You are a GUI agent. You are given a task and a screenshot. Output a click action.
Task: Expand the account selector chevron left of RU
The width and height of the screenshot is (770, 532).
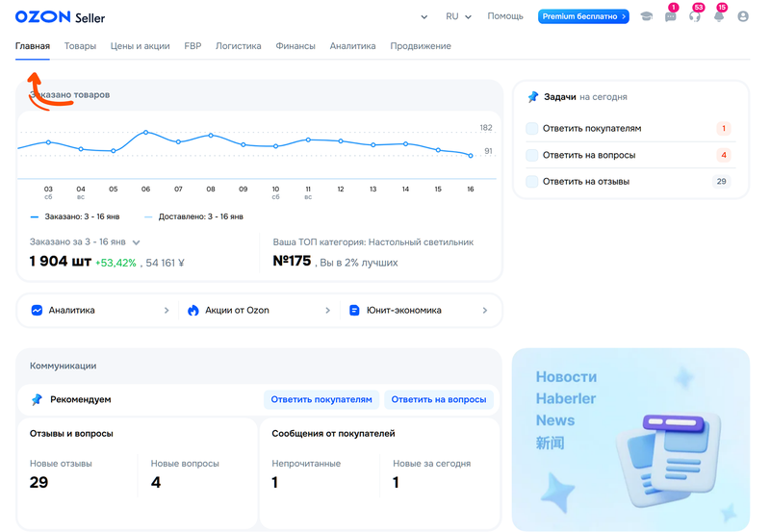point(424,16)
